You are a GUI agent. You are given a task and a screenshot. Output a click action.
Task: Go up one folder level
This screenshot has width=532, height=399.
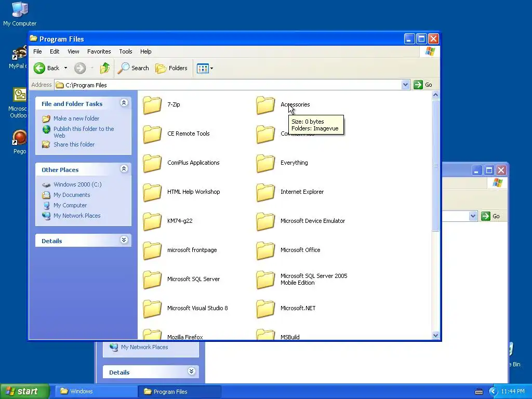(x=105, y=68)
